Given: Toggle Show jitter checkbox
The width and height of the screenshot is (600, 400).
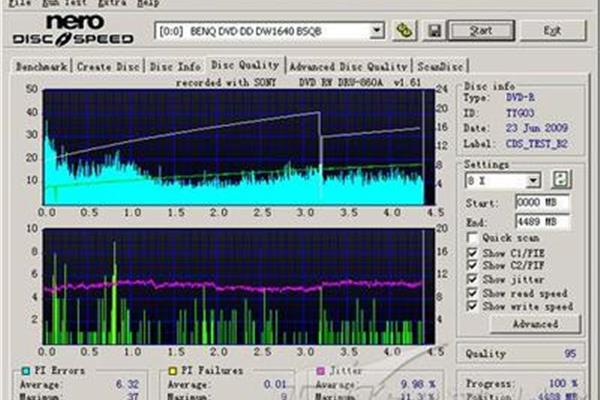Looking at the screenshot, I should pos(473,279).
